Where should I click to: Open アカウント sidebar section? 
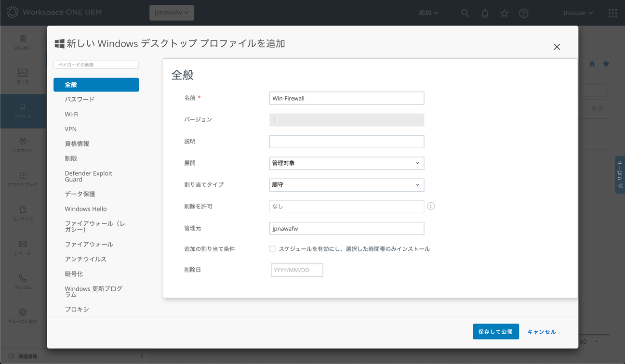pos(23,145)
